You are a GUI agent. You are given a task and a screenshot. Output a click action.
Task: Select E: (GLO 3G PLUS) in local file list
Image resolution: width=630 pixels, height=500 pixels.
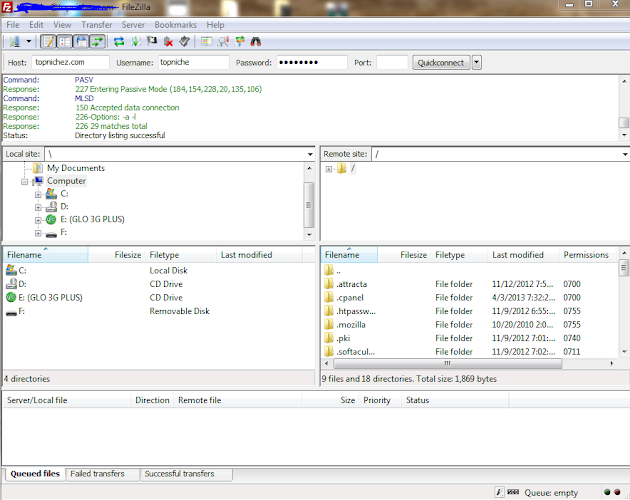pyautogui.click(x=159, y=297)
